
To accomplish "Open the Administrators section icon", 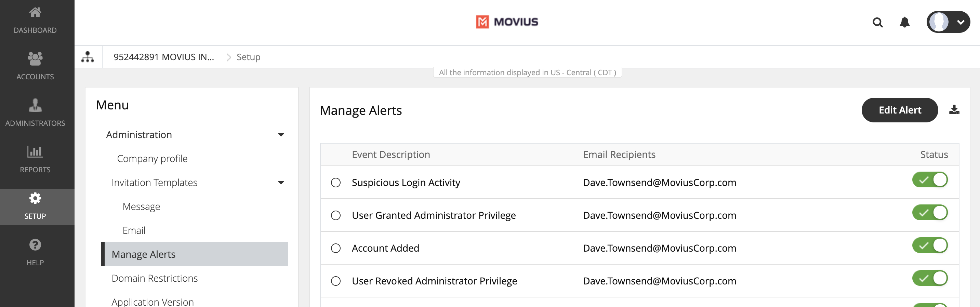I will (x=35, y=105).
